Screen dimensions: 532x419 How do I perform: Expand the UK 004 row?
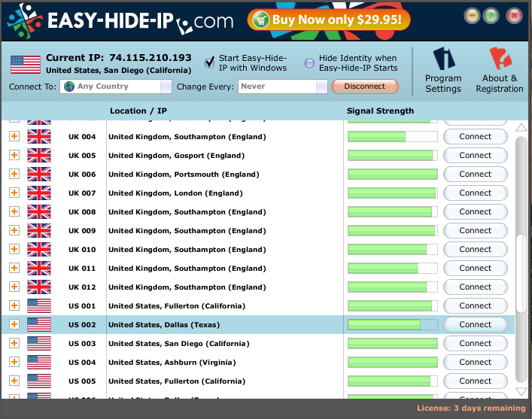14,136
